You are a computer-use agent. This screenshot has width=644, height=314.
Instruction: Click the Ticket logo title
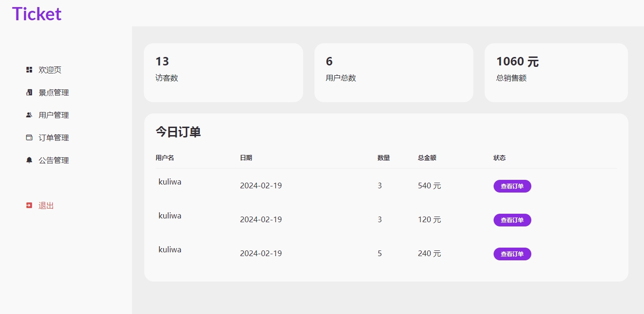point(37,14)
